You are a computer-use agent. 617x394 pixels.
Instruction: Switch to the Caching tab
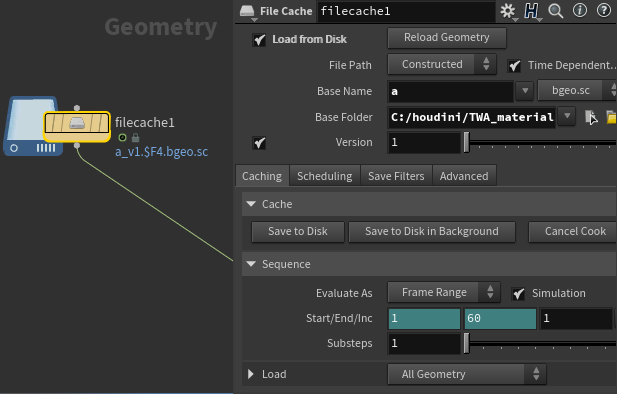(x=262, y=176)
